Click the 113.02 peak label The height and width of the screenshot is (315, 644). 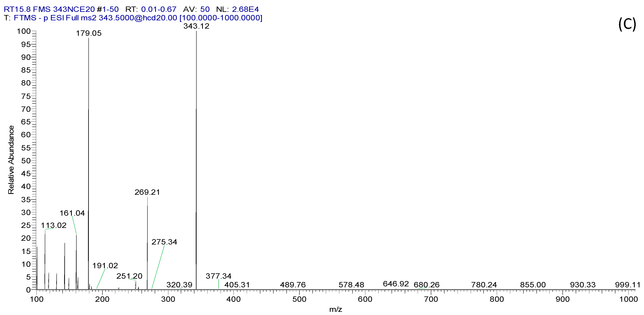53,225
